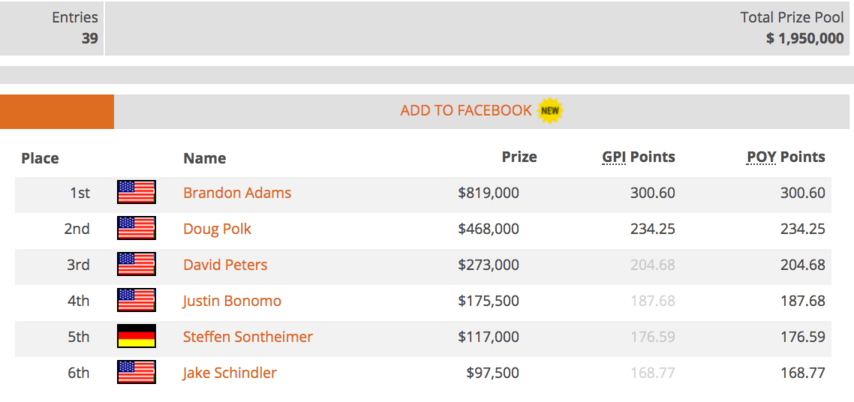The image size is (854, 402).
Task: Select the orange tab left of Facebook bar
Action: [x=57, y=112]
